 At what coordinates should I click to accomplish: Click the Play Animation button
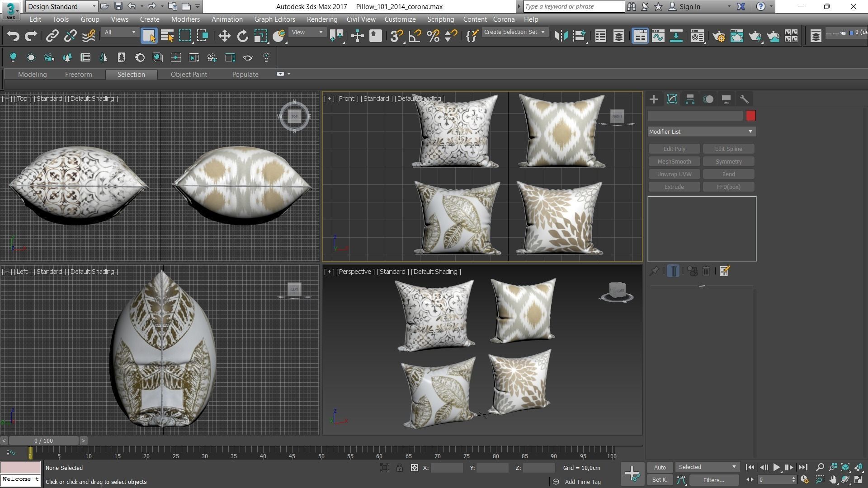776,467
